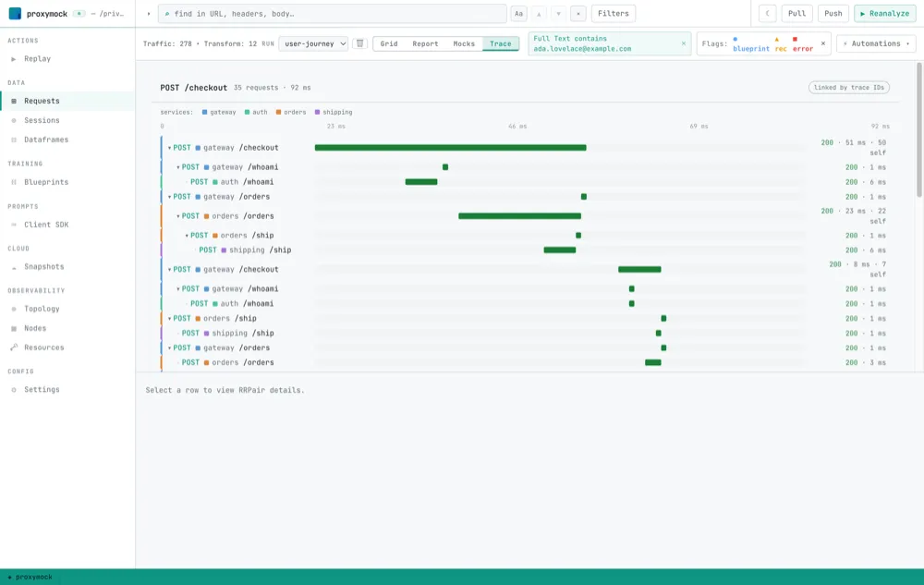
Task: Toggle dark mode moon icon
Action: [x=767, y=14]
